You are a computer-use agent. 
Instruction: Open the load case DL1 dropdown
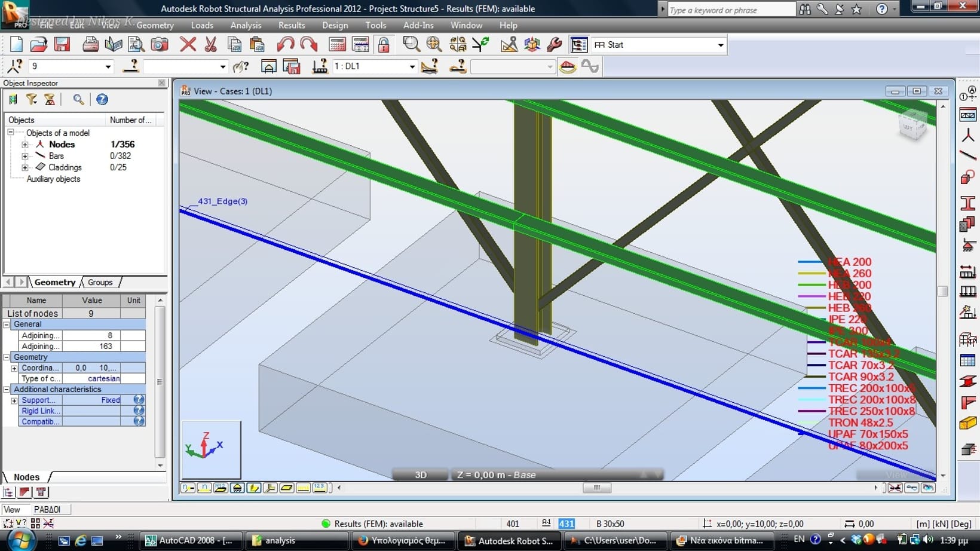[x=412, y=67]
